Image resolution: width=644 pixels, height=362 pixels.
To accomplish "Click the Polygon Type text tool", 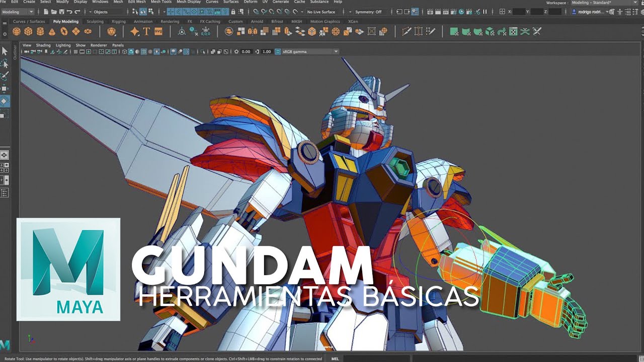I will (146, 32).
